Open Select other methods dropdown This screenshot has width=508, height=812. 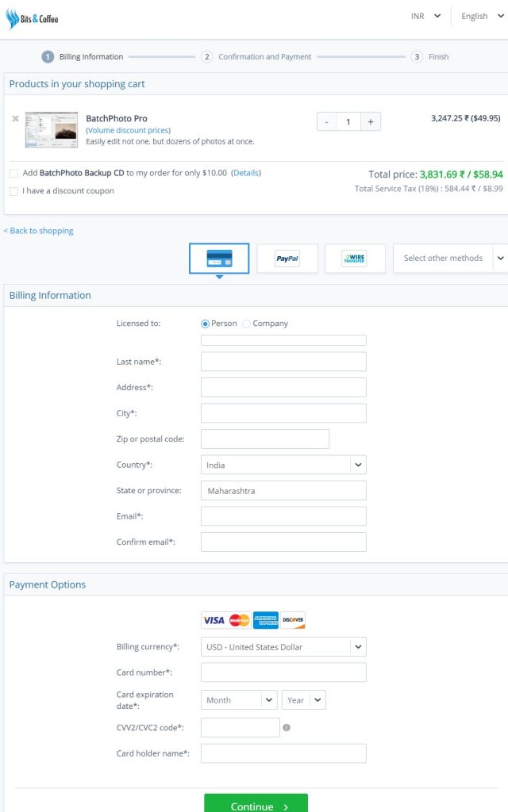pos(450,258)
